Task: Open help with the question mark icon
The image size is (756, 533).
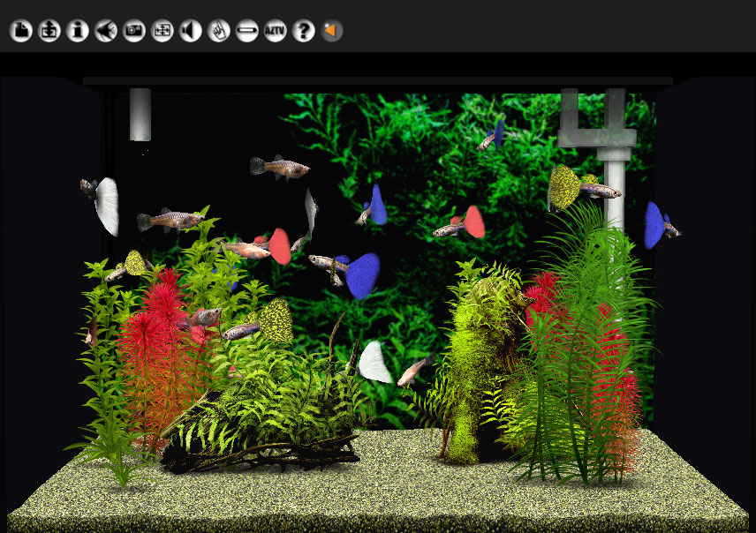Action: pos(304,31)
